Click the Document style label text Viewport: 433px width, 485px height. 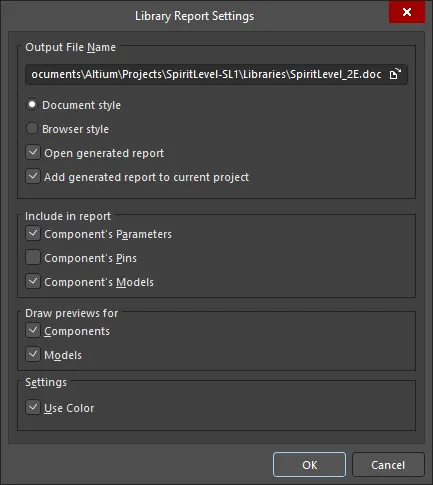point(81,105)
